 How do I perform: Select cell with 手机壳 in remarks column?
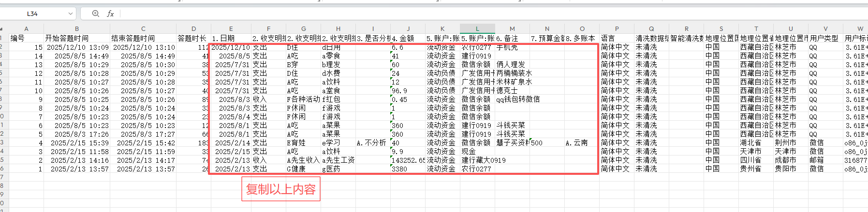(512, 47)
